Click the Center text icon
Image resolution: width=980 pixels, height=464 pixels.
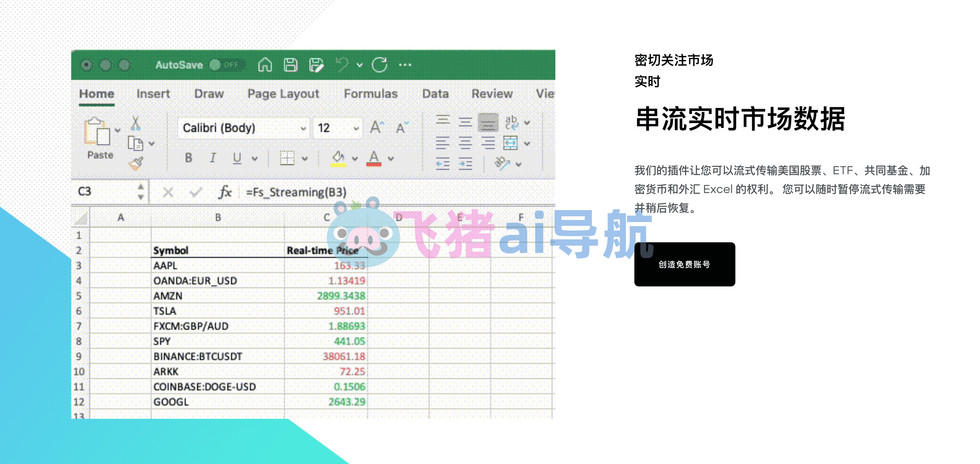465,143
